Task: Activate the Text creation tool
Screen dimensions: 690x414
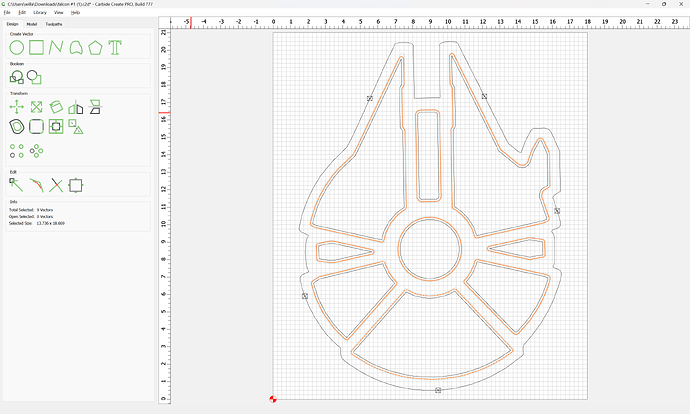Action: [x=116, y=47]
